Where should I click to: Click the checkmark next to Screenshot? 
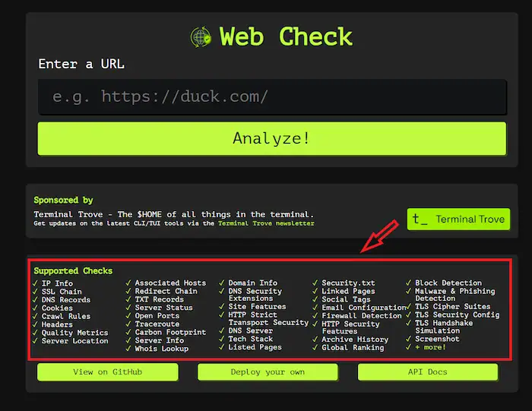[408, 339]
